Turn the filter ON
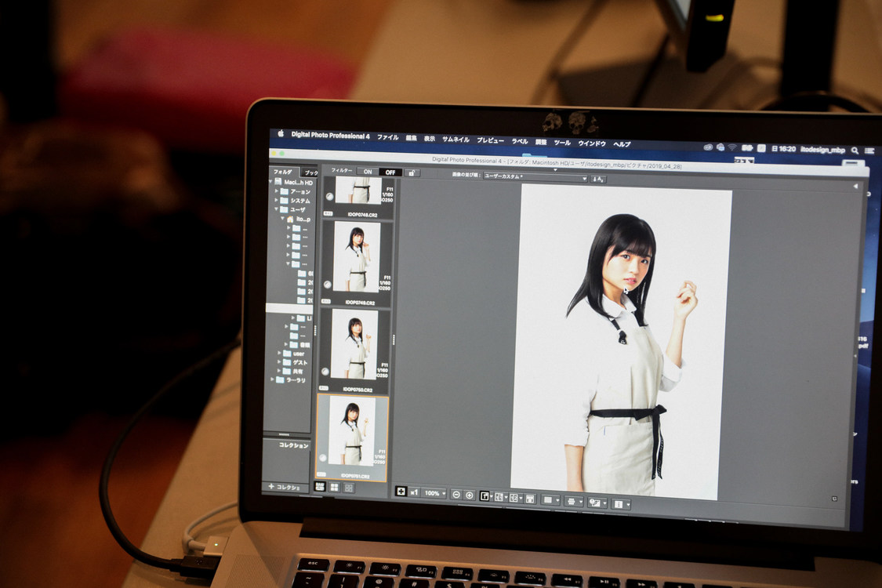 pyautogui.click(x=367, y=172)
